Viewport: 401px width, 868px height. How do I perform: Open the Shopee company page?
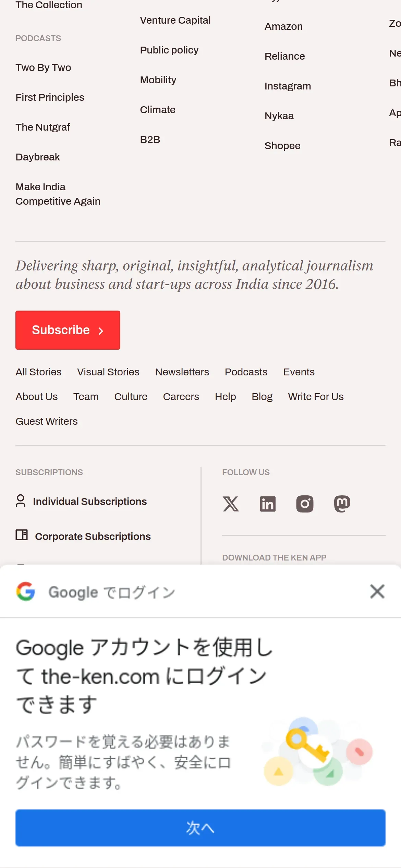click(282, 146)
